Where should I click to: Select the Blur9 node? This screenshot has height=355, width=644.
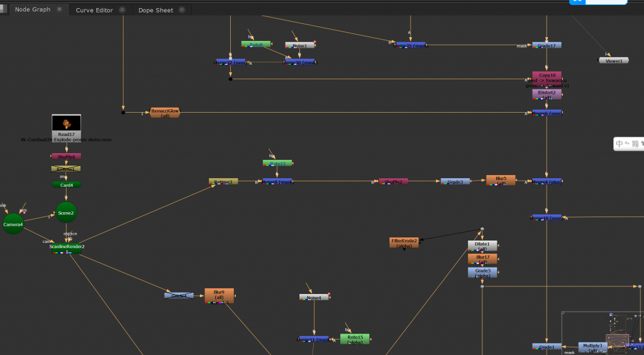[219, 296]
